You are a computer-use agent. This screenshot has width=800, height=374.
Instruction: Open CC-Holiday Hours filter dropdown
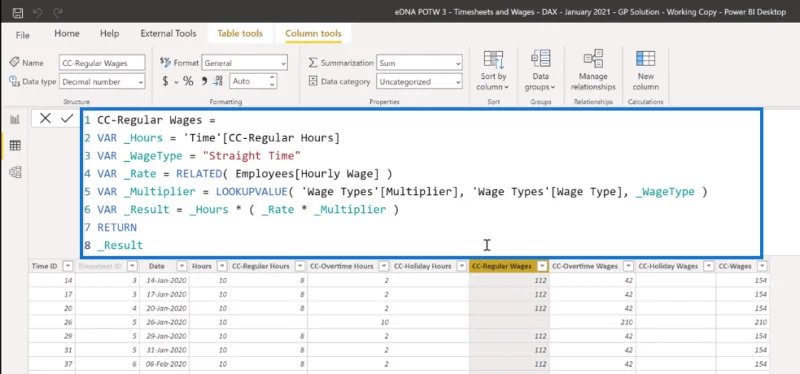pos(462,266)
